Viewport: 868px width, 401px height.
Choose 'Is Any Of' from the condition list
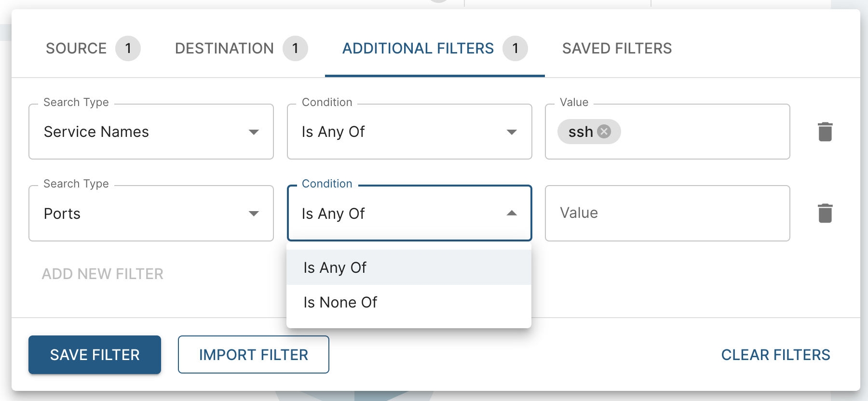[x=409, y=267]
